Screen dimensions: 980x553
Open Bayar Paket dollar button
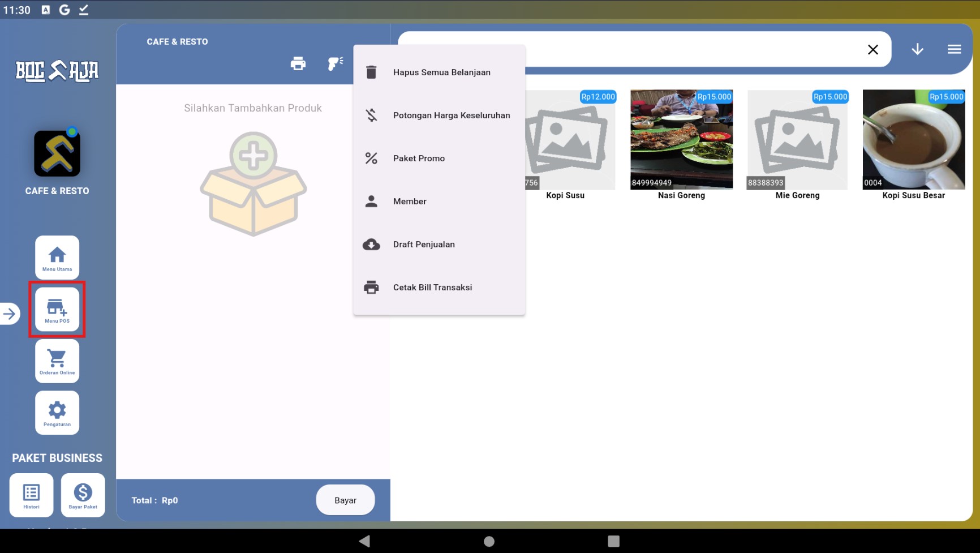pyautogui.click(x=83, y=495)
